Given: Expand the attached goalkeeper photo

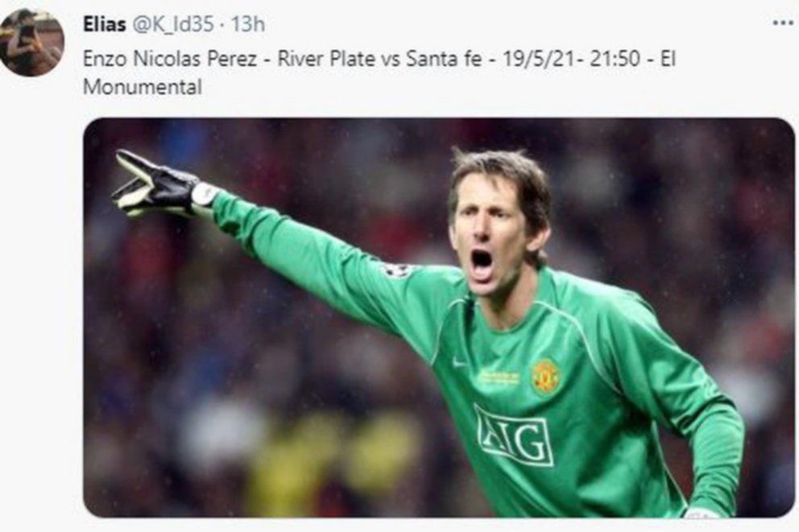Looking at the screenshot, I should [x=439, y=318].
